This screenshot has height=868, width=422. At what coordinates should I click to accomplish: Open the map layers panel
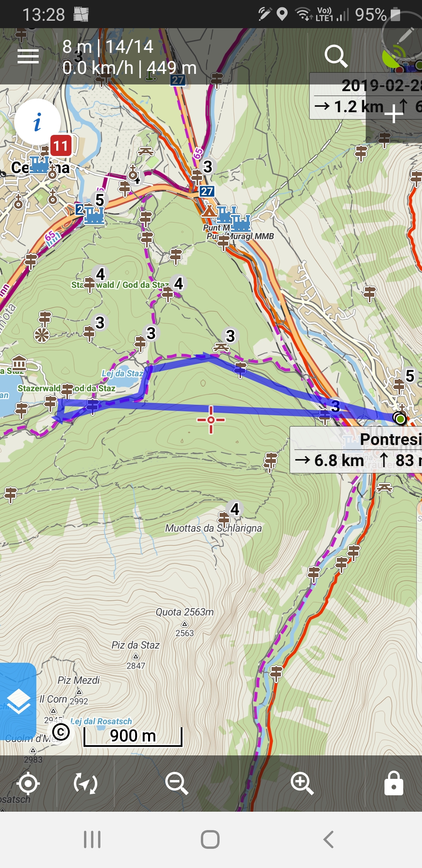[x=18, y=701]
